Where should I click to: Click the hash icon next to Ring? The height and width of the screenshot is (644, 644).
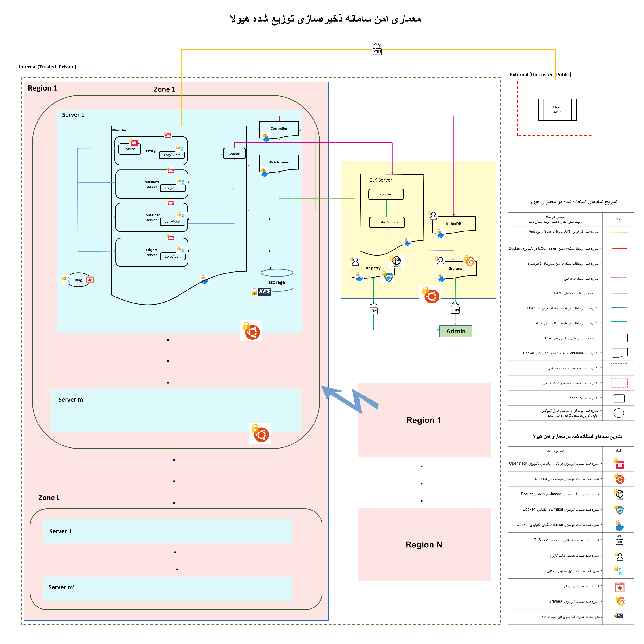(90, 280)
